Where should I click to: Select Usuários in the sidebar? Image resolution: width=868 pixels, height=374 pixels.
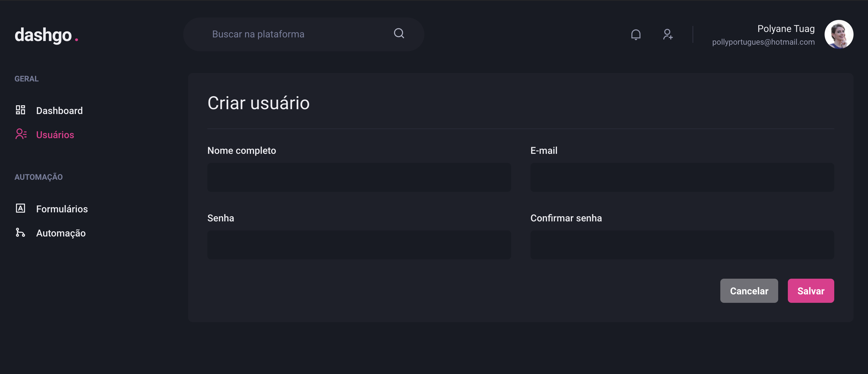coord(55,135)
